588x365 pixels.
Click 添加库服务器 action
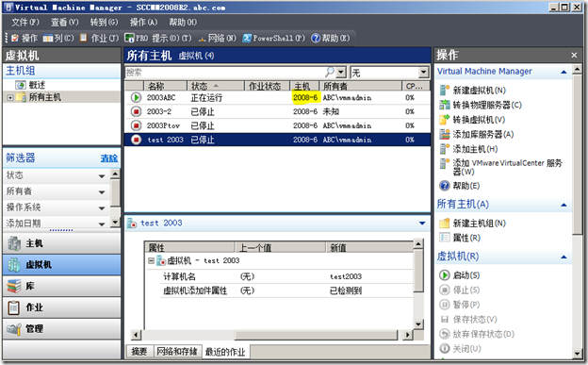pos(476,134)
